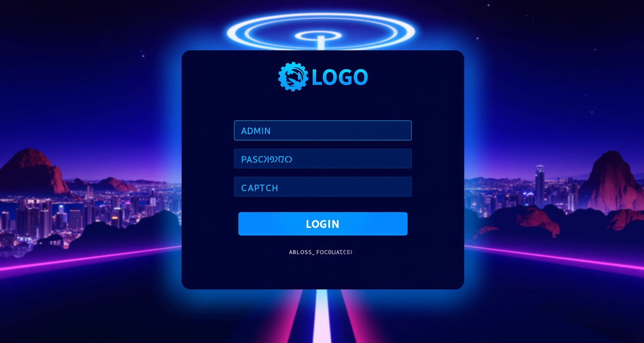Image resolution: width=644 pixels, height=343 pixels.
Task: Click the CAPTCH placeholder label
Action: click(260, 188)
